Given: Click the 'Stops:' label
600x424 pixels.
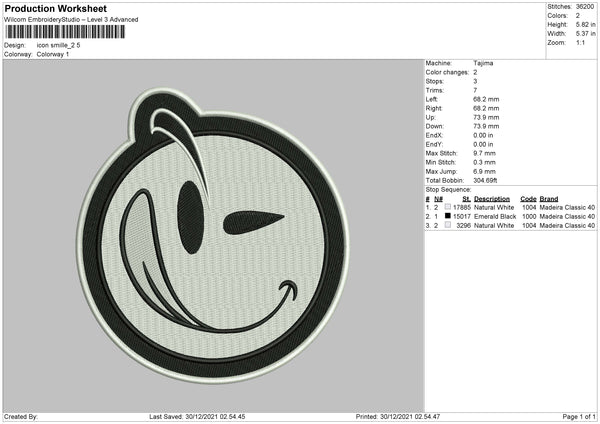Looking at the screenshot, I should 435,82.
